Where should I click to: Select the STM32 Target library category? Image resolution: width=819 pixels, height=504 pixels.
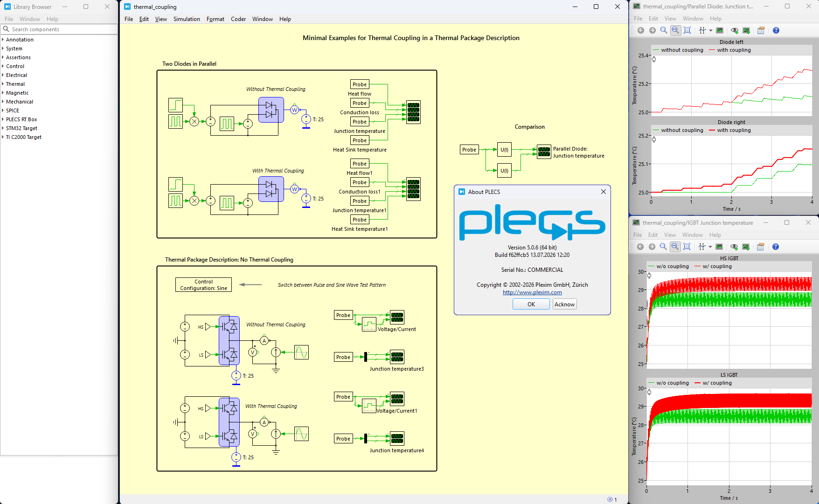tap(21, 128)
